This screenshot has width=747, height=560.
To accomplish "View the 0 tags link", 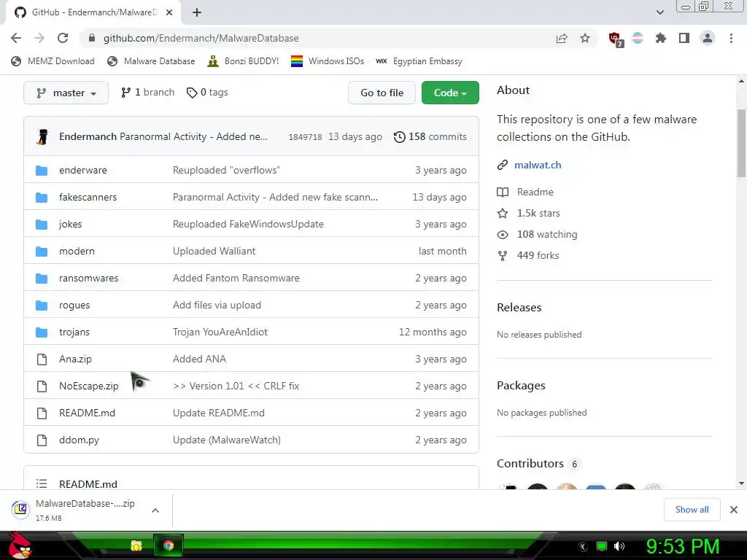I will tap(207, 93).
